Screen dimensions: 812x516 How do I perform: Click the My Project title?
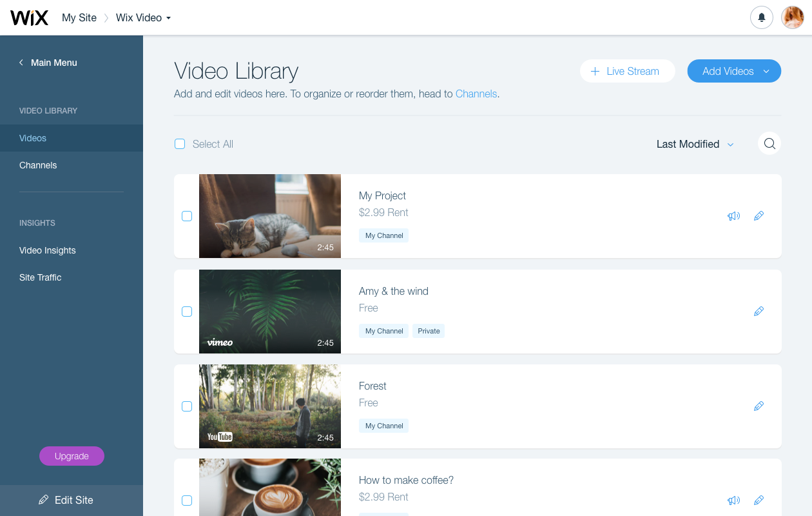pos(382,195)
